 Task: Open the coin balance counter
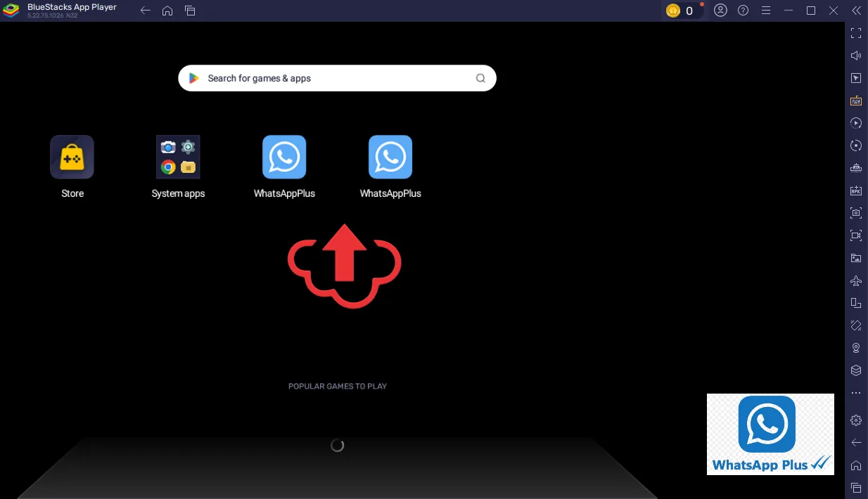pos(683,11)
